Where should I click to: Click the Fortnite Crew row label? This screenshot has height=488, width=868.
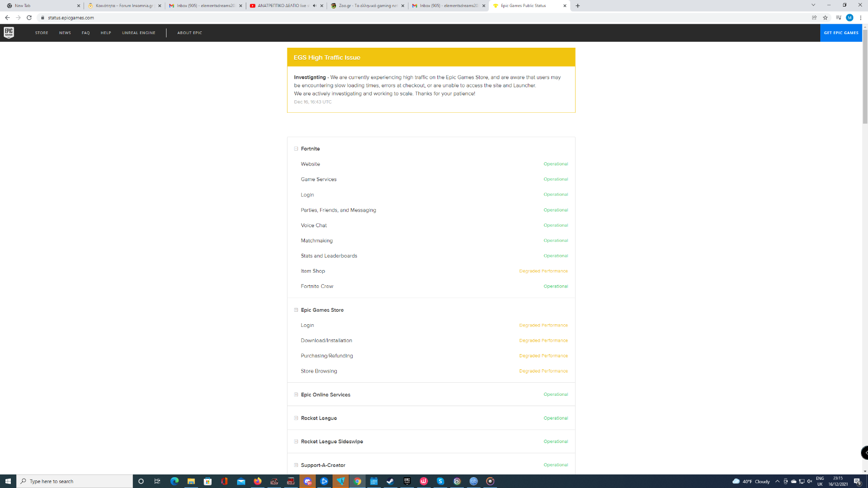(317, 286)
